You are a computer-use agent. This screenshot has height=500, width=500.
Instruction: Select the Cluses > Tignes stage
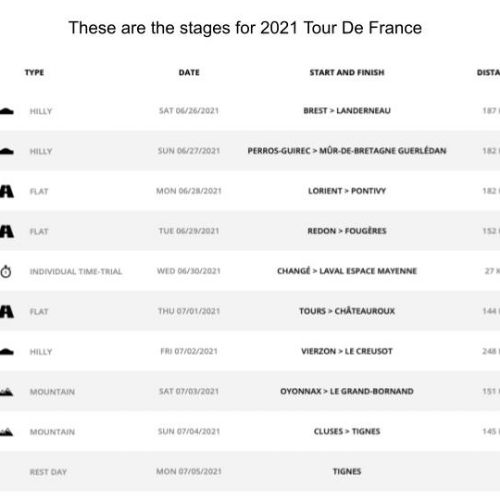click(347, 431)
